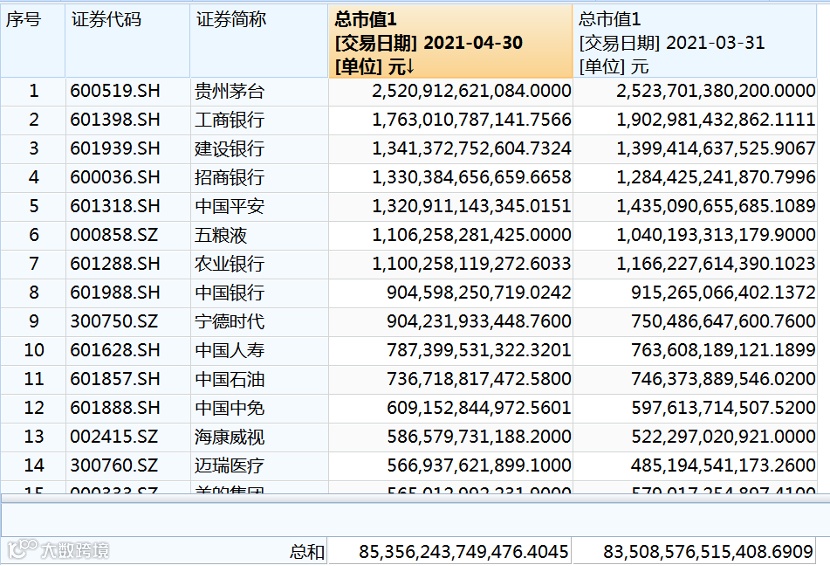Viewport: 830px width, 566px height.
Task: Select the 贵州茅台 name cell
Action: pyautogui.click(x=229, y=91)
